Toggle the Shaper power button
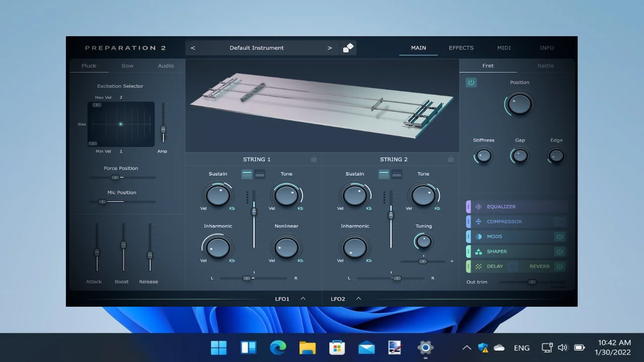 coord(559,251)
